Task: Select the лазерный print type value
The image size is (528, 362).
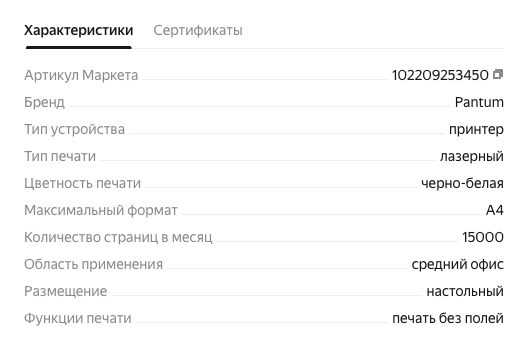Action: point(472,156)
